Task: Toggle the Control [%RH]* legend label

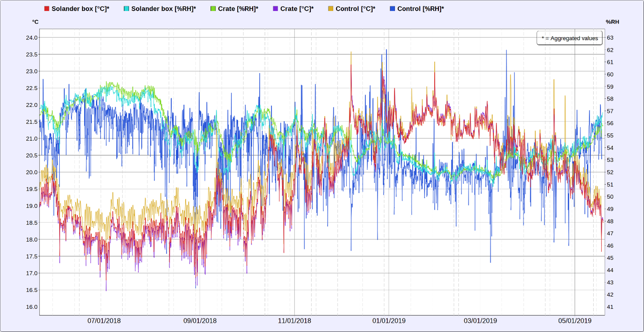Action: pos(421,9)
